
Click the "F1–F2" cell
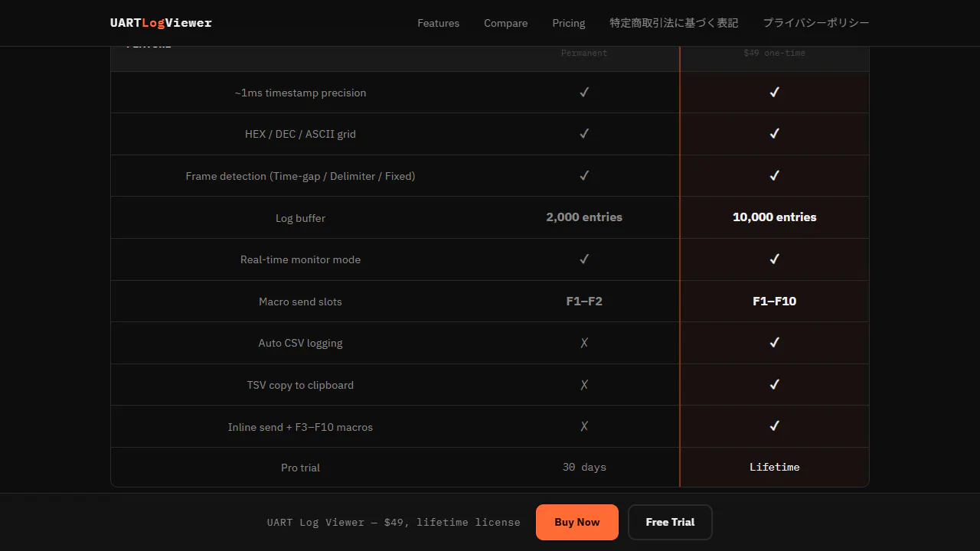point(584,301)
